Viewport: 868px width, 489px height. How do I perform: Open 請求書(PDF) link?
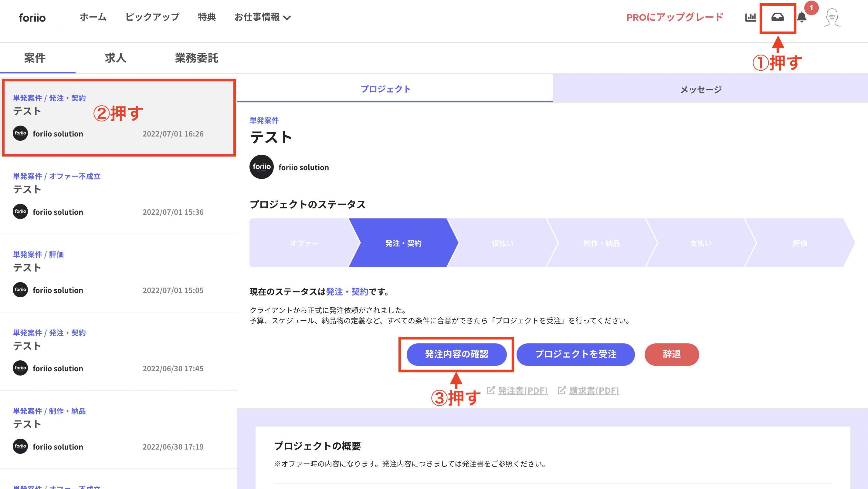pyautogui.click(x=594, y=391)
